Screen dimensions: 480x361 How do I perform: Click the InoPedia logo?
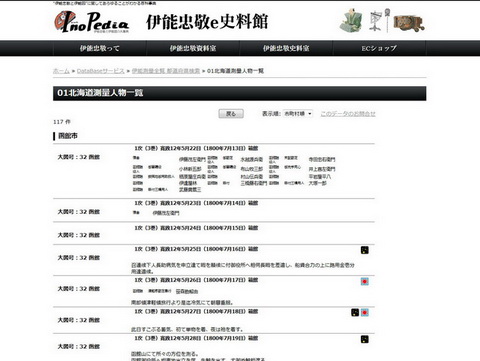(x=91, y=22)
